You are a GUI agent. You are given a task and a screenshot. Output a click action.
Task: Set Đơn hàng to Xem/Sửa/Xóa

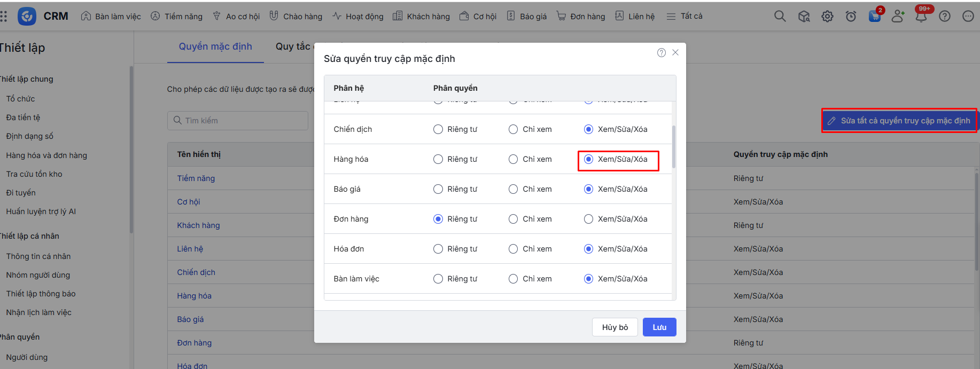pyautogui.click(x=588, y=219)
